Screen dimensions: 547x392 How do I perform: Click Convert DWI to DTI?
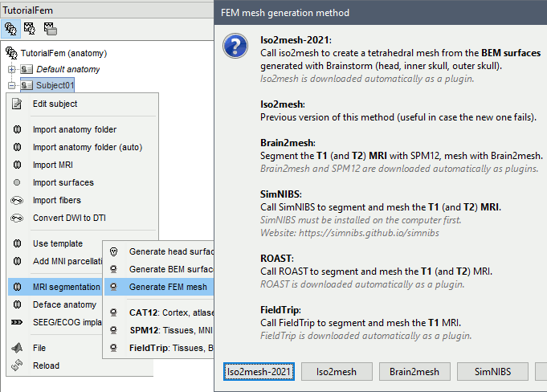69,218
